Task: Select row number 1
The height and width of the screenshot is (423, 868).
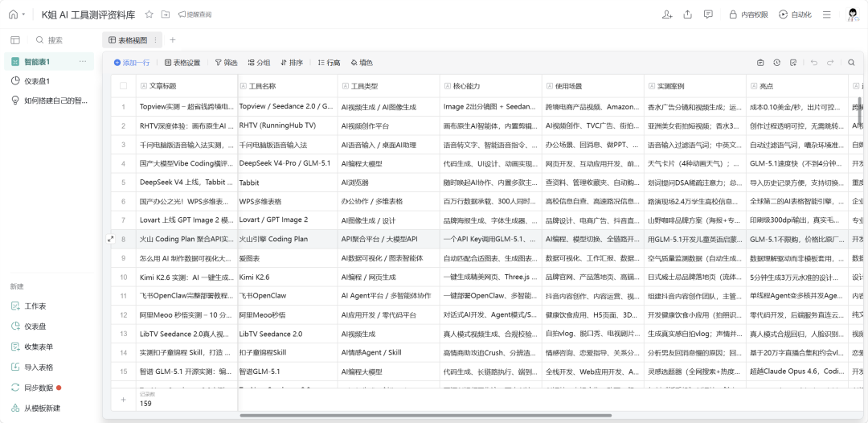Action: click(x=124, y=107)
